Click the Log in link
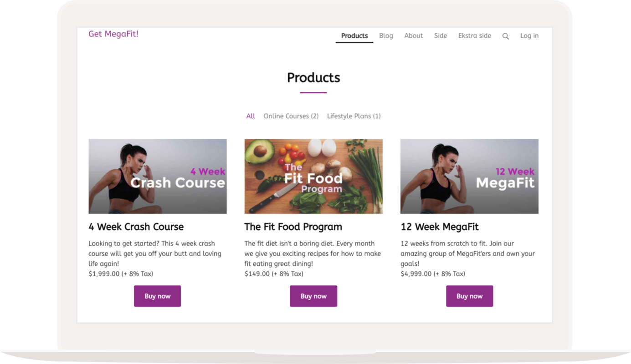 [529, 36]
